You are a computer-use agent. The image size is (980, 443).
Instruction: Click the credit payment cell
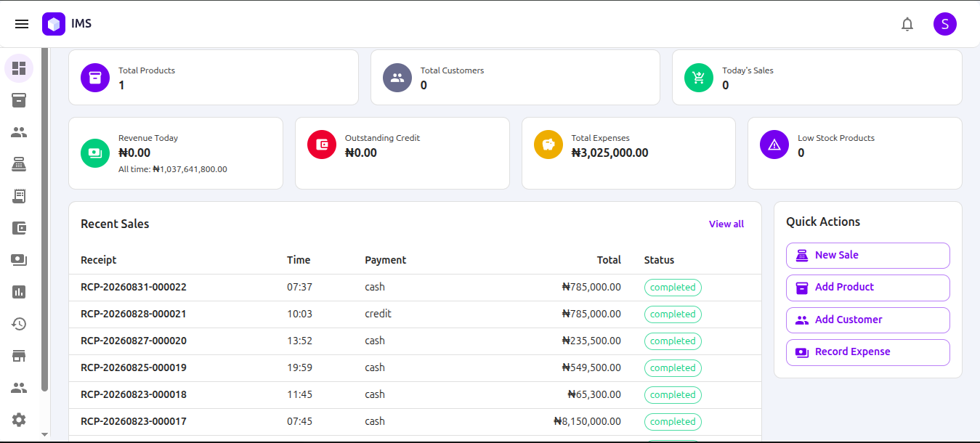(x=378, y=314)
